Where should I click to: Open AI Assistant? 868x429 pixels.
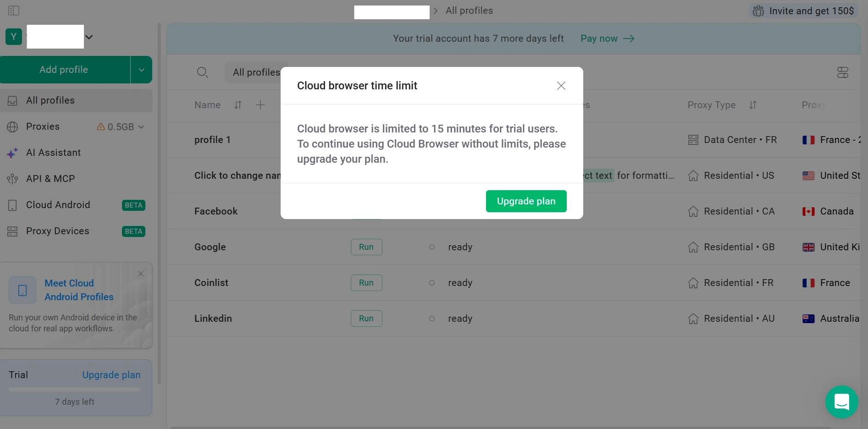tap(53, 153)
